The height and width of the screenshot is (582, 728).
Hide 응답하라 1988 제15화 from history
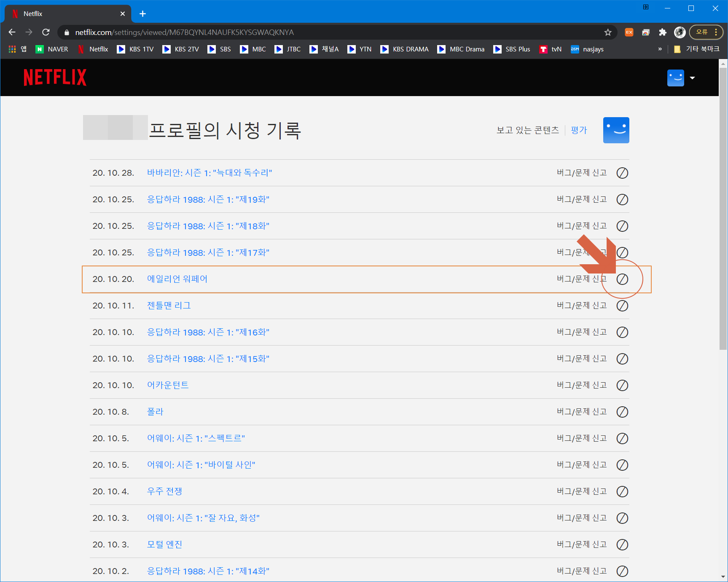point(622,359)
